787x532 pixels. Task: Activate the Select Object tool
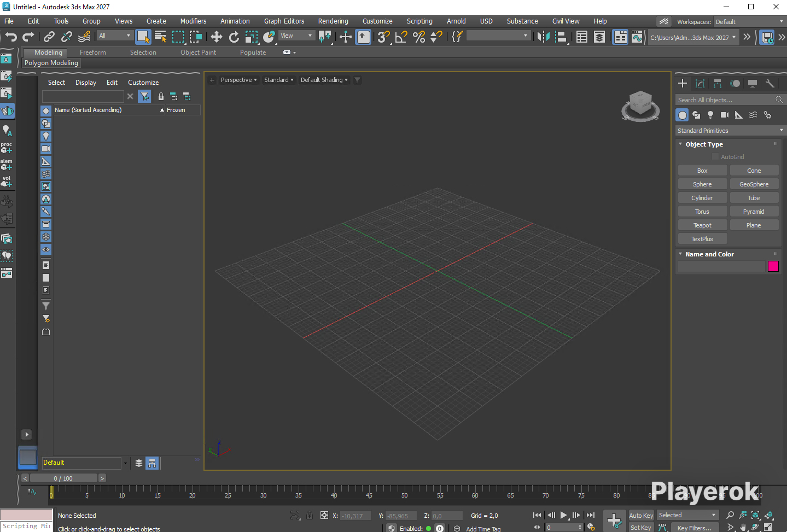click(143, 37)
